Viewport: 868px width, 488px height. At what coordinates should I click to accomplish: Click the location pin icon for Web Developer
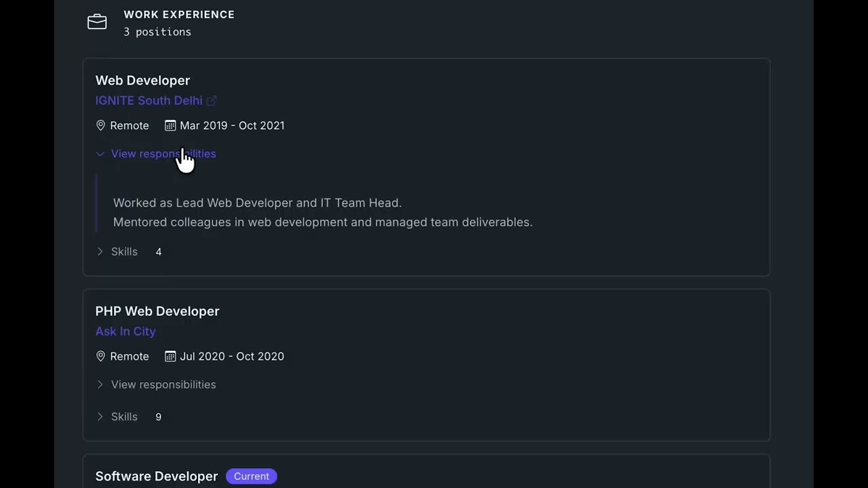pos(100,125)
